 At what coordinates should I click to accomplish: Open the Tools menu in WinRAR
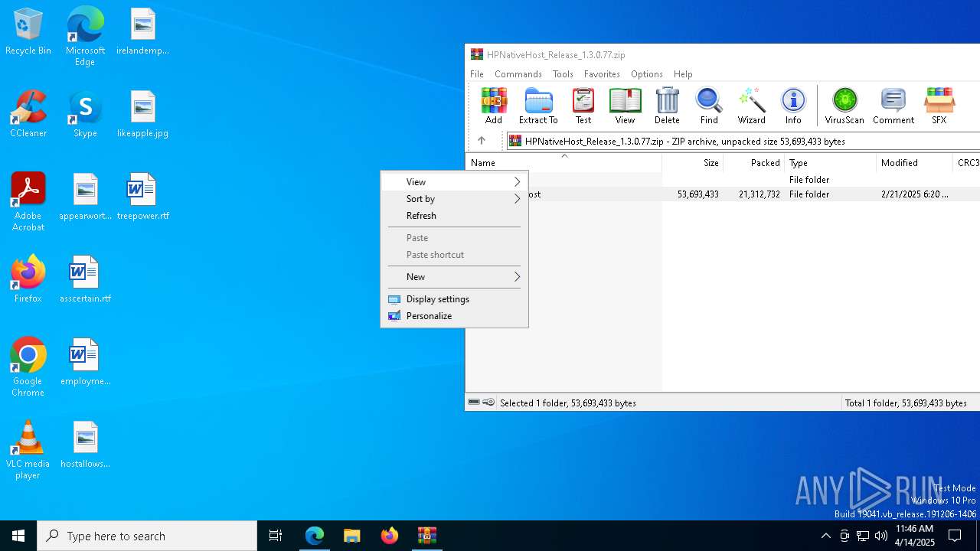pyautogui.click(x=563, y=74)
